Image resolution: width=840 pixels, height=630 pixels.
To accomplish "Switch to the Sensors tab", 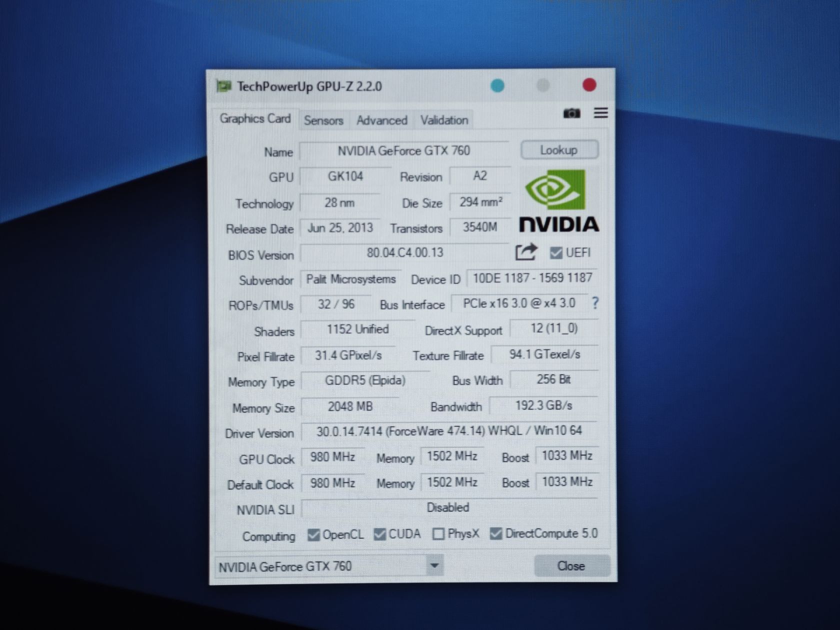I will [x=323, y=120].
